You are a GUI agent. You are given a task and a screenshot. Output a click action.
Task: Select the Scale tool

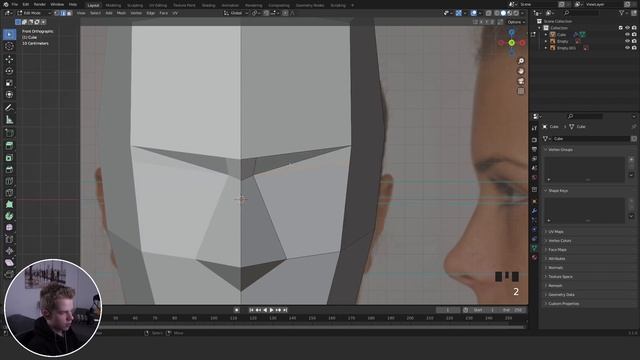coord(9,83)
